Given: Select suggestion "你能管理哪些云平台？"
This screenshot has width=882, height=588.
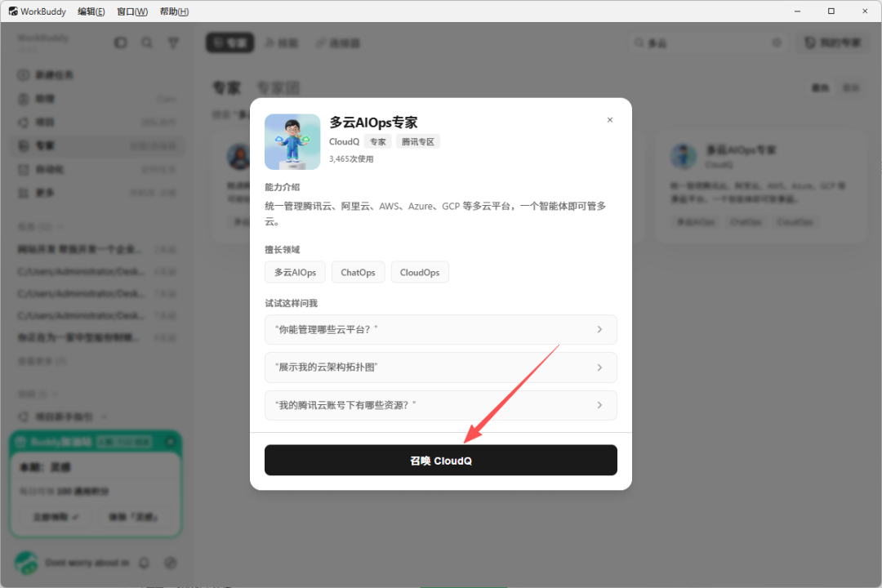Looking at the screenshot, I should (440, 329).
